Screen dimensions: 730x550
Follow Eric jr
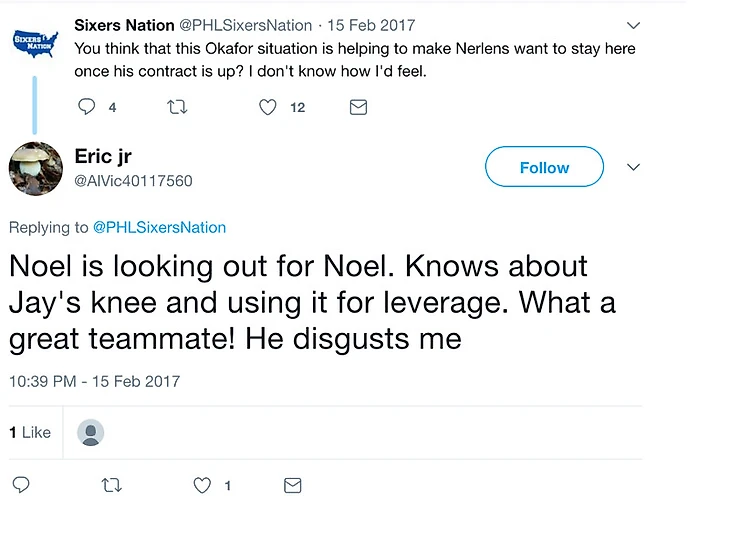[544, 167]
